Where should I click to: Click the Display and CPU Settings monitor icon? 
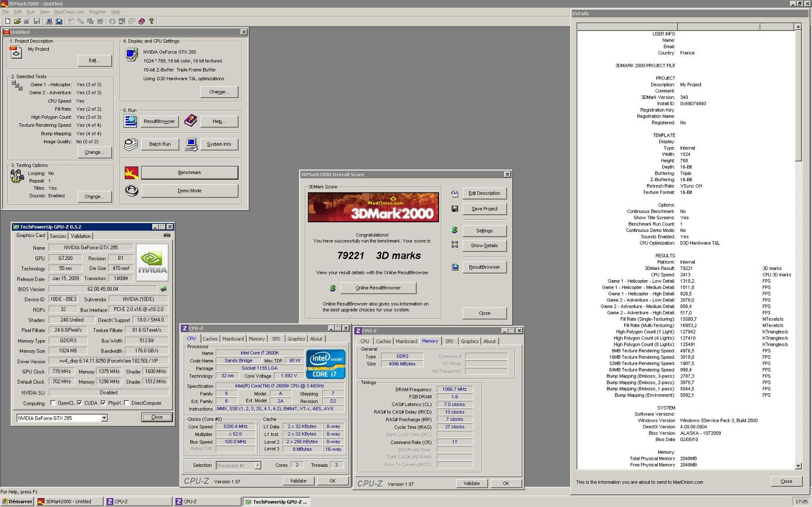click(x=132, y=54)
